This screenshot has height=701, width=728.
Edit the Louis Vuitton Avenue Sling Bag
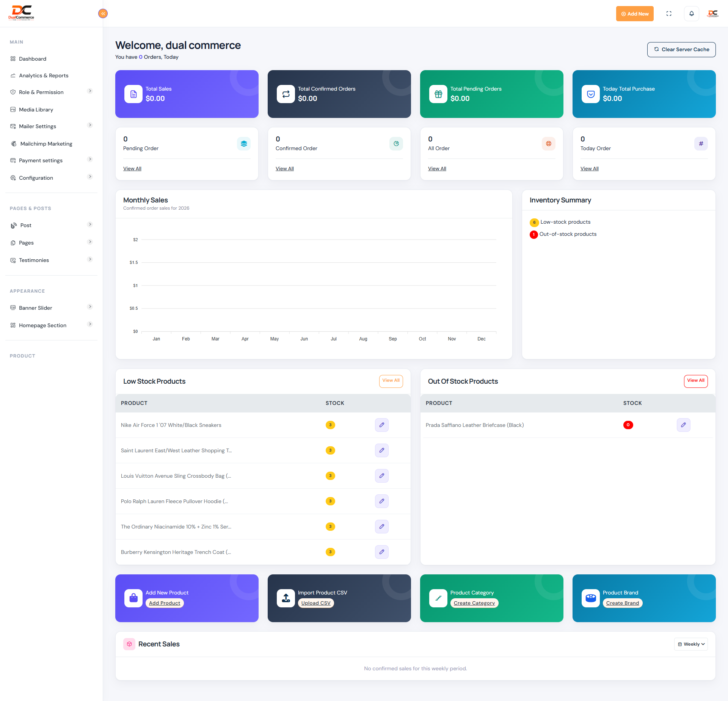point(382,476)
